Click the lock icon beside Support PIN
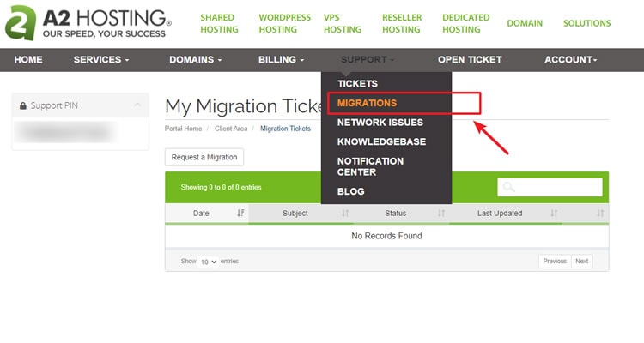Viewport: 644px width, 343px height. [x=23, y=105]
